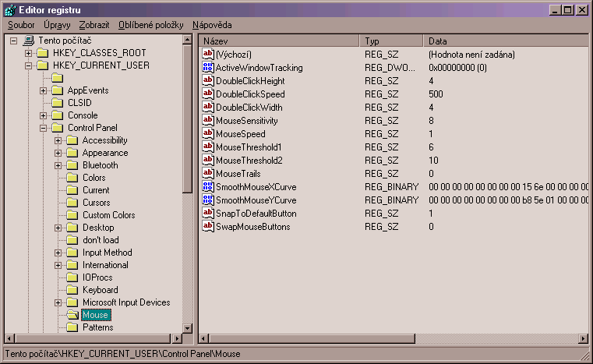Click the HKEY_CLASSES_ROOT folder icon

[43, 53]
